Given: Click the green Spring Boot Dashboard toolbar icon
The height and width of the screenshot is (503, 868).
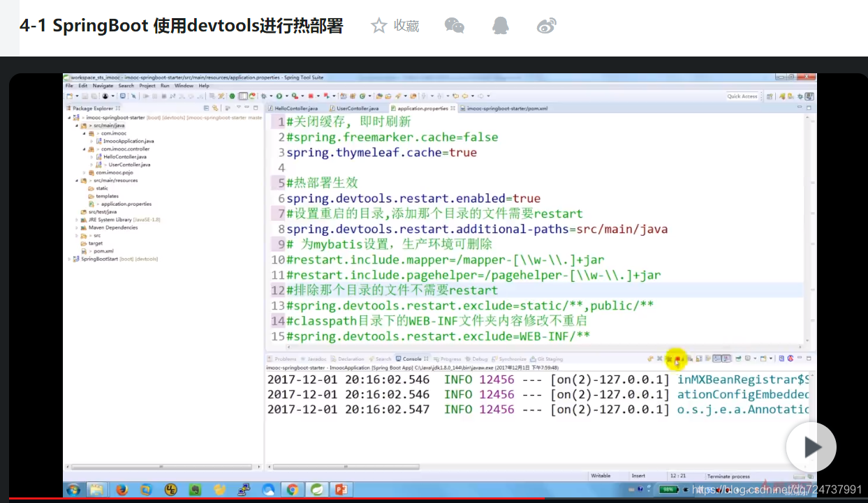Looking at the screenshot, I should pos(232,96).
